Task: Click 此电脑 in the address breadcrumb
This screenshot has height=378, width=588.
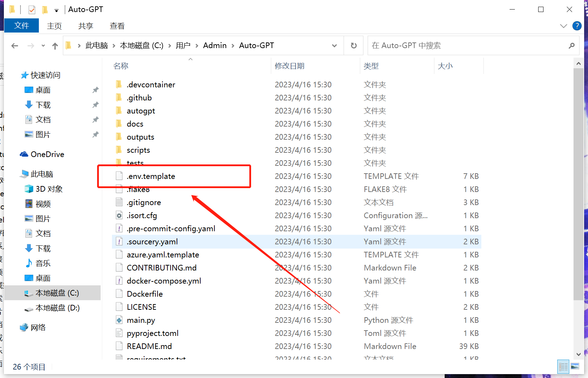Action: (x=97, y=46)
